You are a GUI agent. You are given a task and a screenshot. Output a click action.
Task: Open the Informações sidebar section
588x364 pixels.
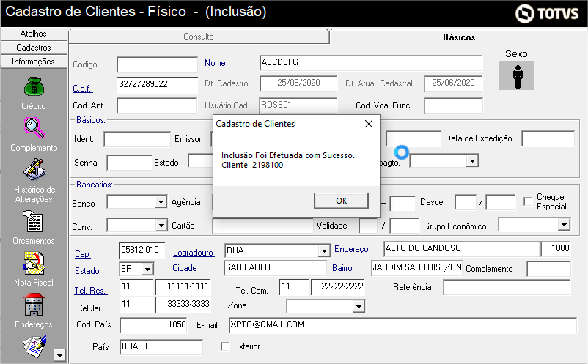tap(34, 62)
